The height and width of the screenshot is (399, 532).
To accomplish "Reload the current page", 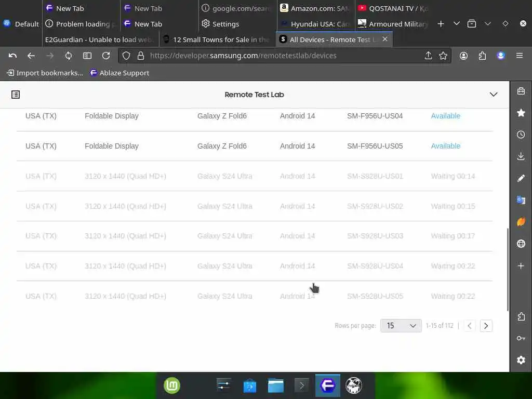I will click(106, 56).
